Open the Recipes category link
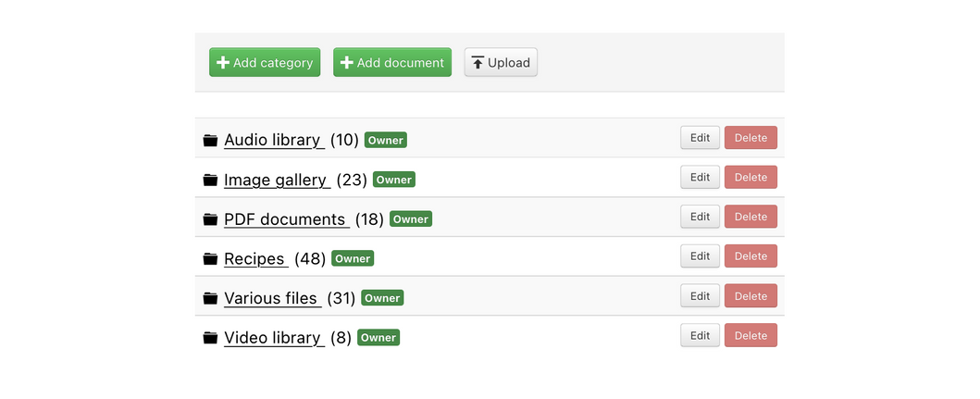The image size is (980, 399). coord(256,259)
